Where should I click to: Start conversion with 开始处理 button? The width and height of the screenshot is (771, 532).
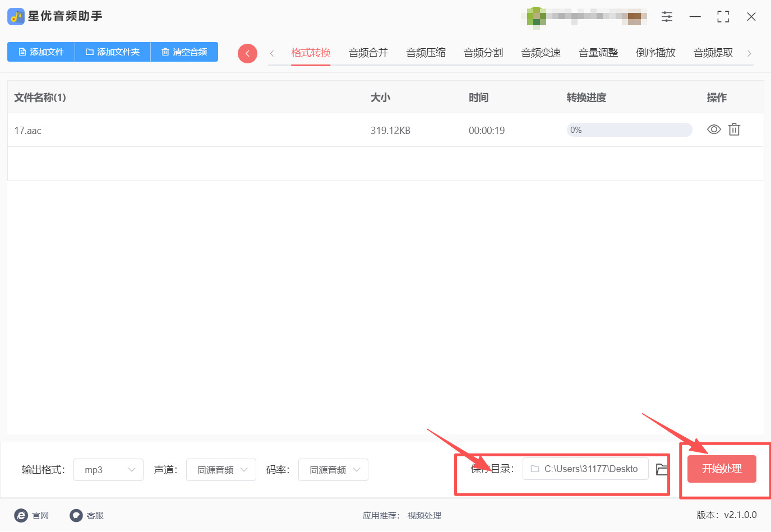(x=722, y=469)
